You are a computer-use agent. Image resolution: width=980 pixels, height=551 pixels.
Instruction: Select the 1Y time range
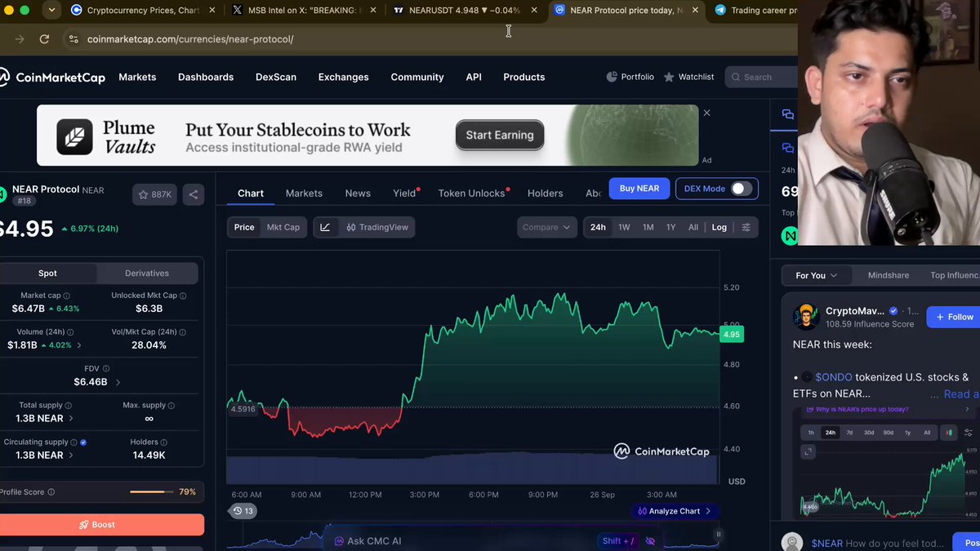coord(670,227)
